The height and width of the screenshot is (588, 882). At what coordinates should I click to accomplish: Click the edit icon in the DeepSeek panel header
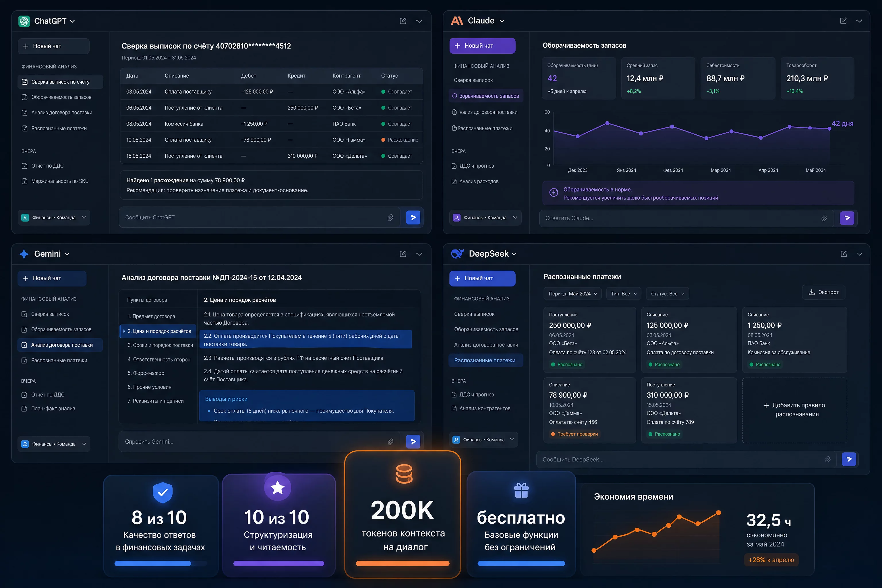pos(844,254)
